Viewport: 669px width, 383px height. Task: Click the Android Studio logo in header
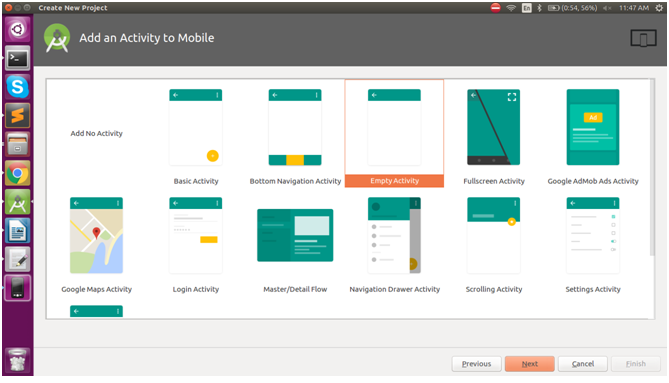[x=57, y=38]
